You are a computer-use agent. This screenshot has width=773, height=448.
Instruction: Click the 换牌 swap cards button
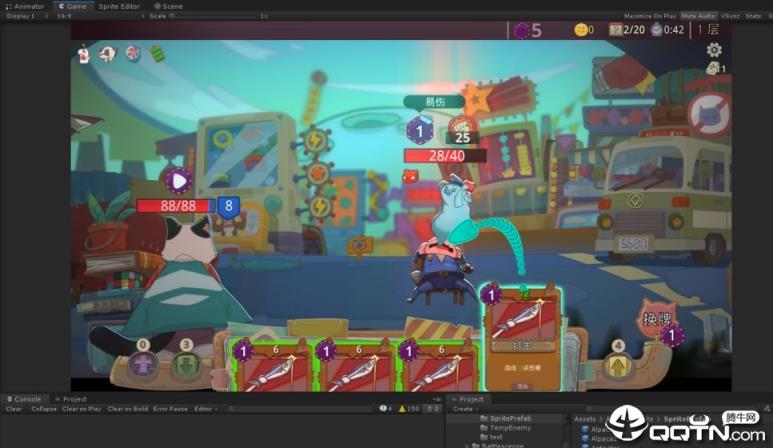[x=658, y=321]
